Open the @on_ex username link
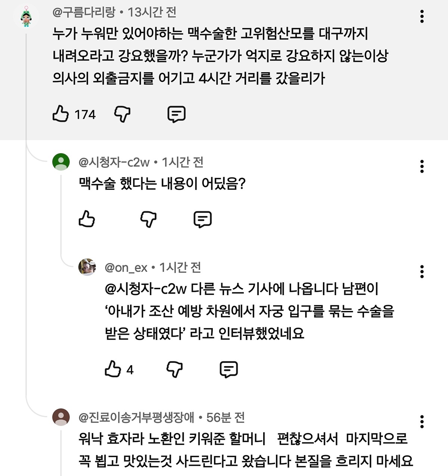The width and height of the screenshot is (448, 476). click(x=126, y=268)
